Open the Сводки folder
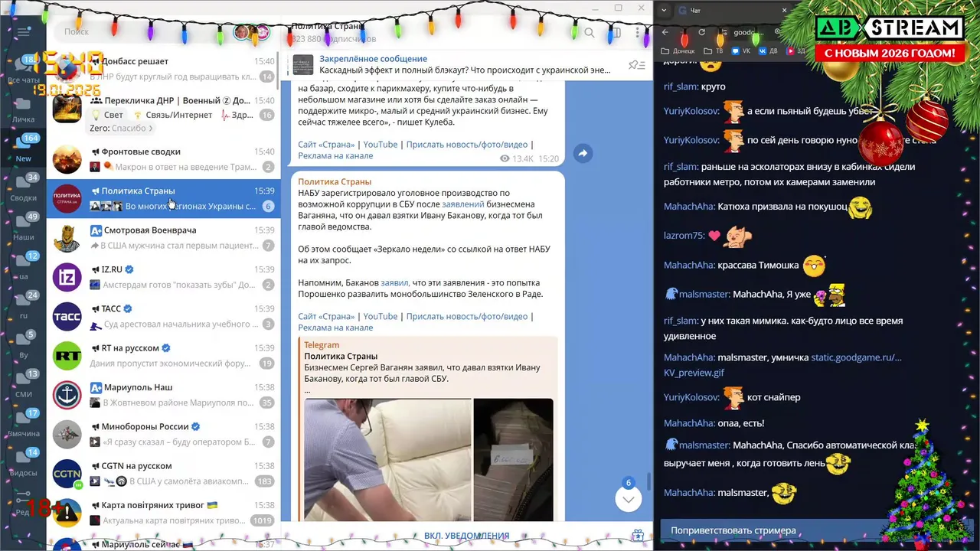 point(23,188)
